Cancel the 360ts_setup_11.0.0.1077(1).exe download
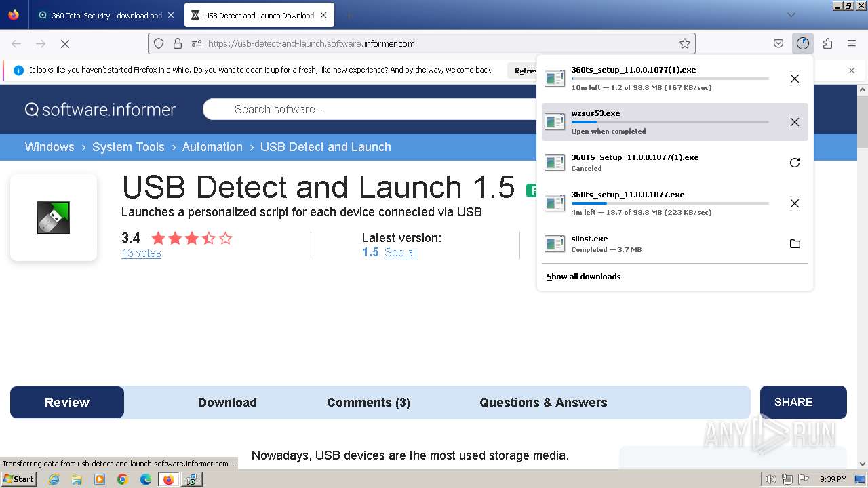Screen dimensions: 868x488 (x=795, y=79)
